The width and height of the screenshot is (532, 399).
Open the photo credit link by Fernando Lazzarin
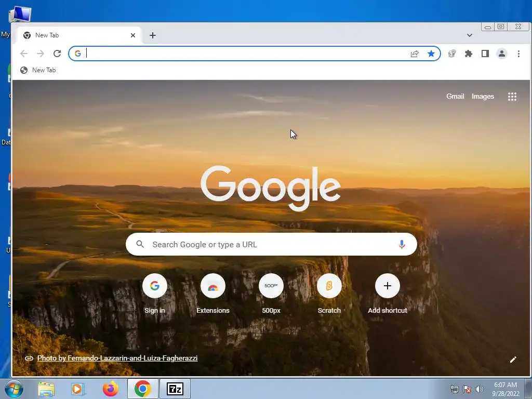coord(117,358)
